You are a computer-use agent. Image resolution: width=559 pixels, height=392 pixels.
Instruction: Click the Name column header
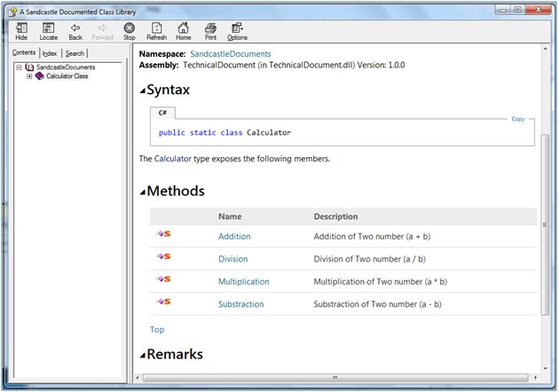tap(230, 216)
